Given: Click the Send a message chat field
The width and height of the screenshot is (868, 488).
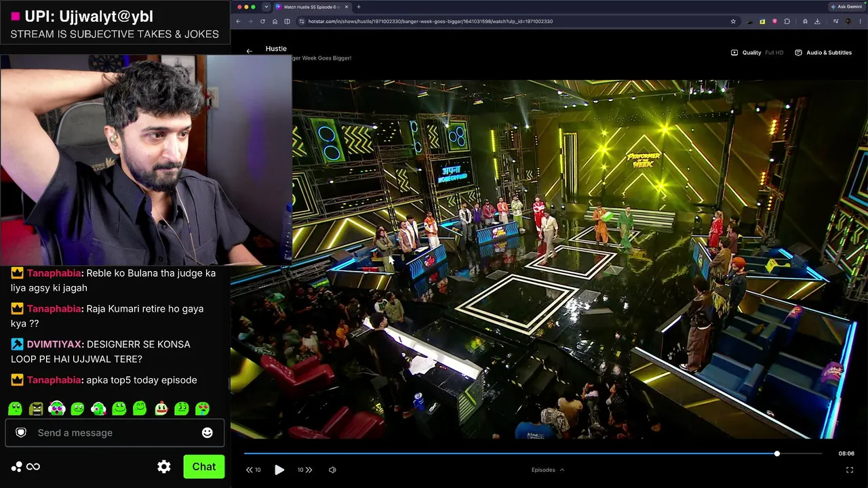Looking at the screenshot, I should (x=115, y=432).
